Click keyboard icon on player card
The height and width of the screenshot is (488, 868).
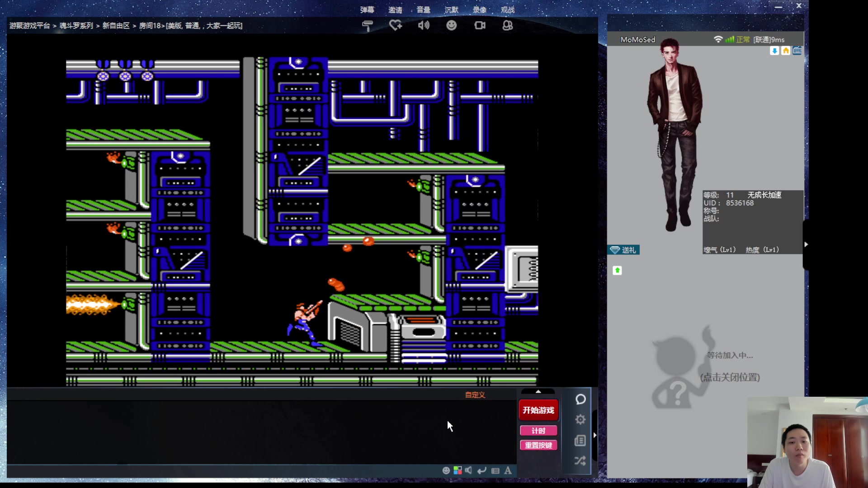click(797, 51)
